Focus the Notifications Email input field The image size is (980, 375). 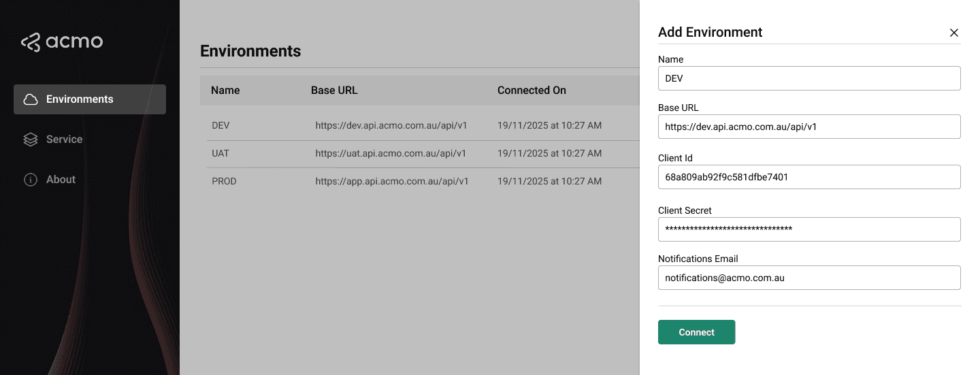809,278
